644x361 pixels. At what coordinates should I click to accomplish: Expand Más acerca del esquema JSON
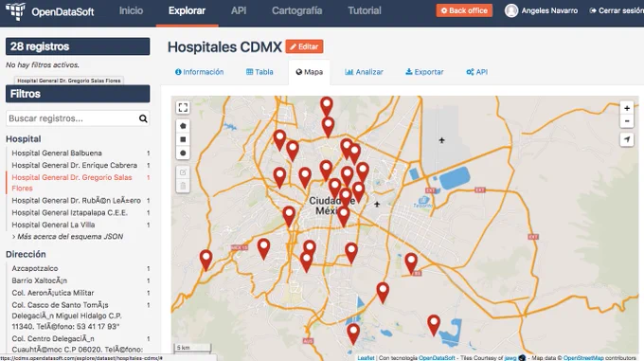(67, 237)
